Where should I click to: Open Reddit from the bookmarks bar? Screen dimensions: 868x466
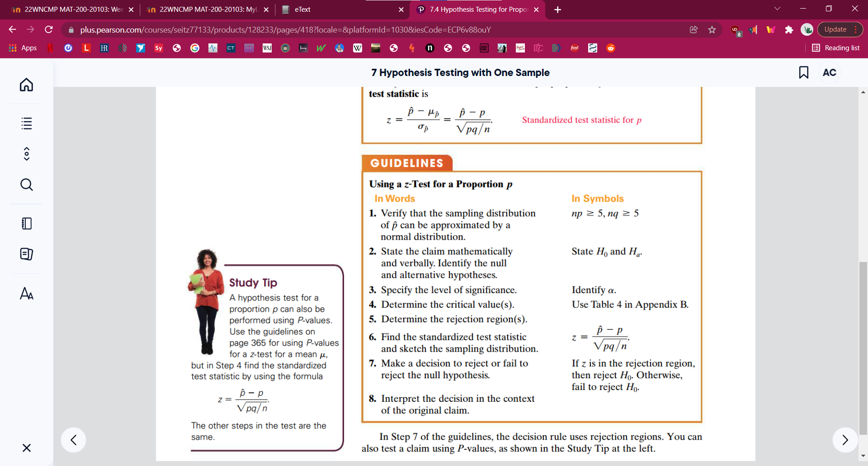[611, 48]
